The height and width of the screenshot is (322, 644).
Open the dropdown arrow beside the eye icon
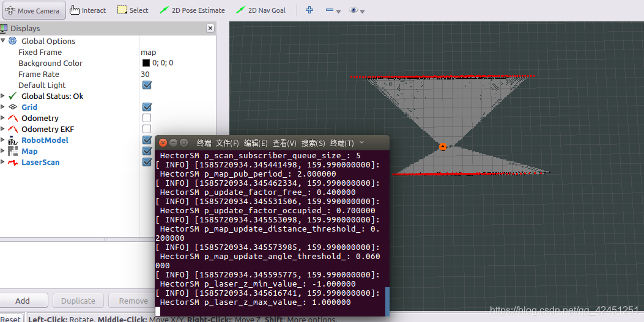pos(362,12)
